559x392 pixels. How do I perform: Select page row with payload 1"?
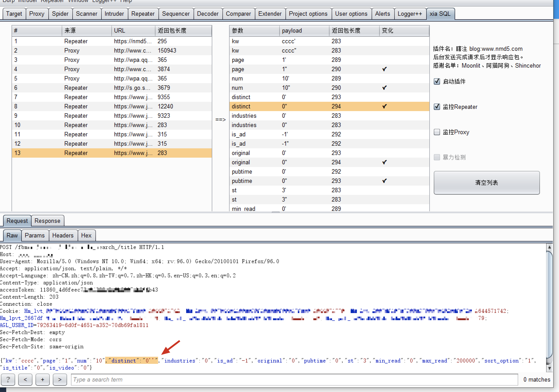click(x=329, y=69)
